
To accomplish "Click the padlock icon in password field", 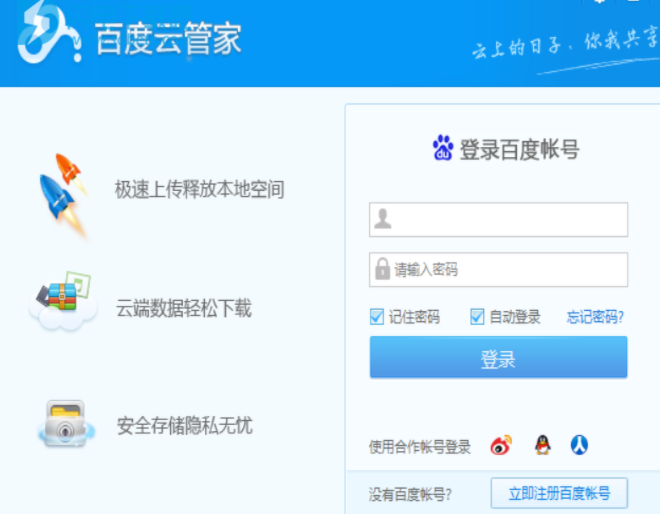I will click(382, 269).
